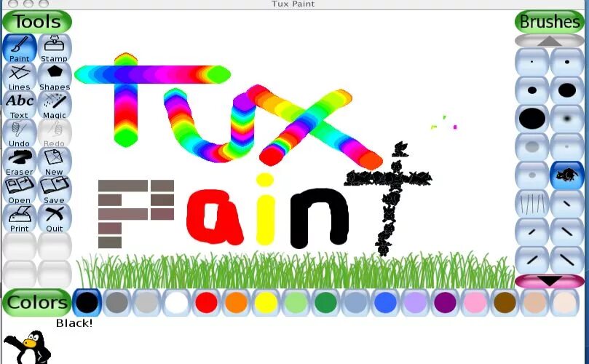Pick the black color swatch

87,302
